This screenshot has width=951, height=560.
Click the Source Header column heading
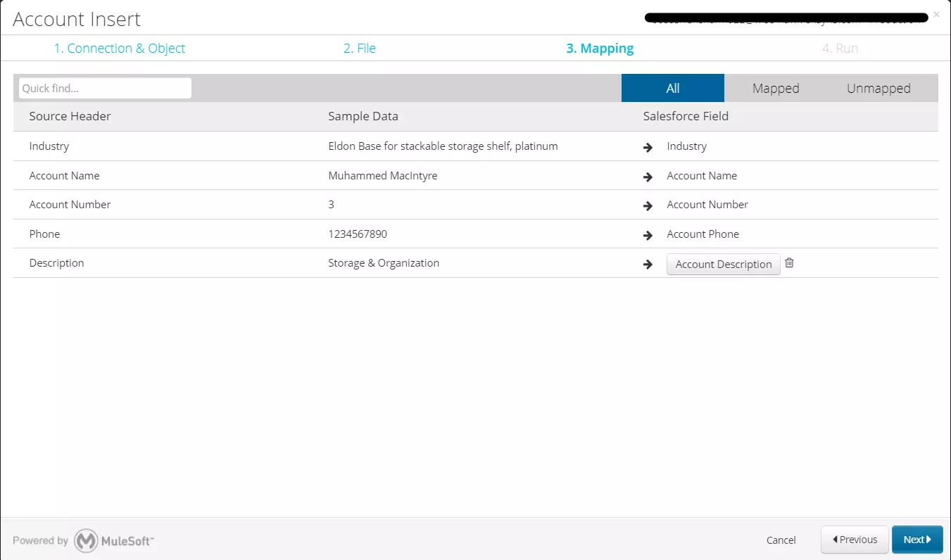(x=70, y=116)
